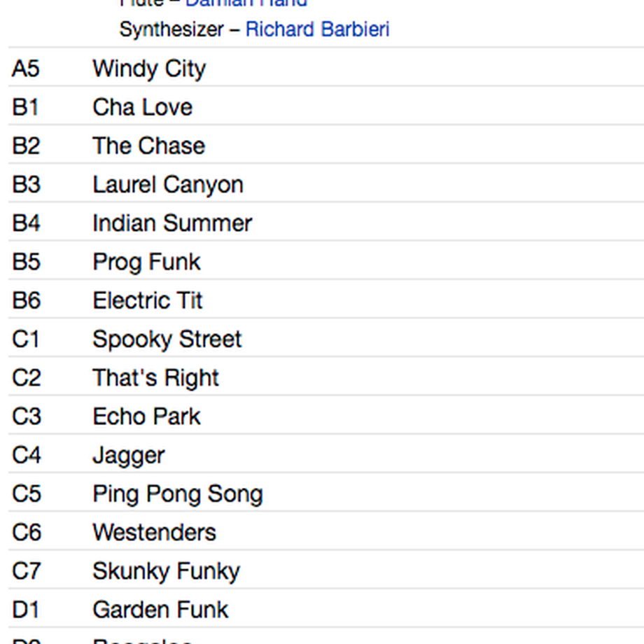Click The Chase track row
The height and width of the screenshot is (644, 644).
(x=326, y=146)
